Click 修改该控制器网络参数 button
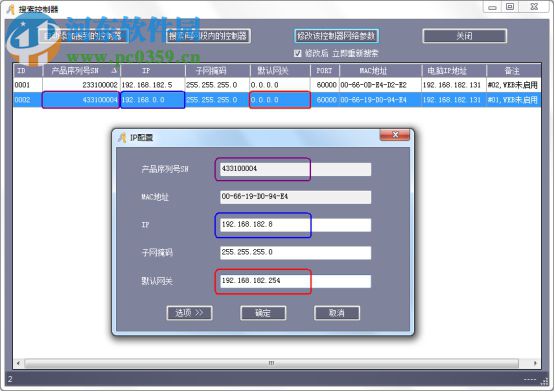The width and height of the screenshot is (555, 392). coord(336,36)
